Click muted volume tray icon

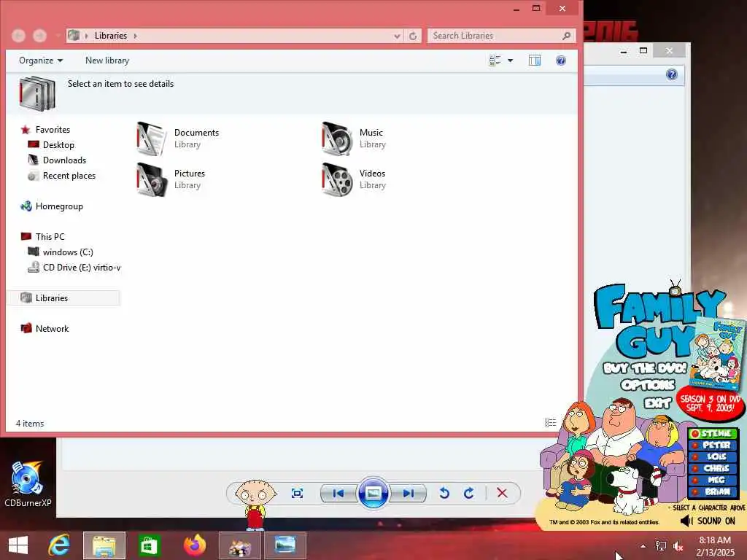pyautogui.click(x=678, y=546)
